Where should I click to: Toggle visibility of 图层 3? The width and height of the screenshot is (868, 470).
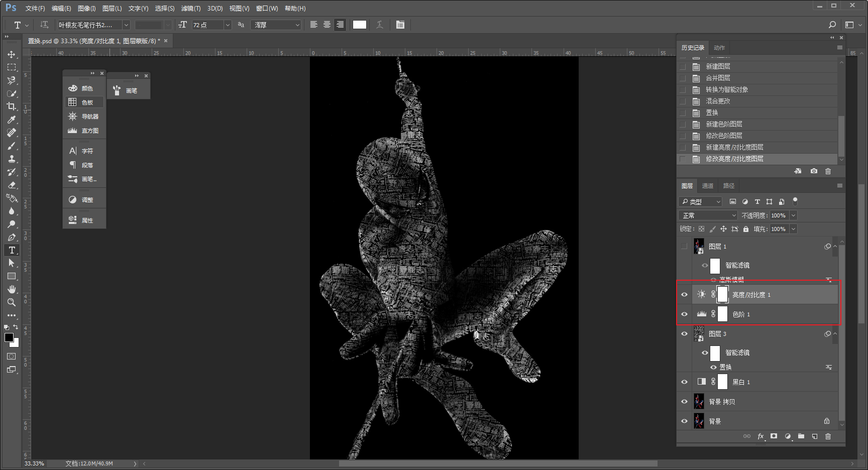coord(684,334)
